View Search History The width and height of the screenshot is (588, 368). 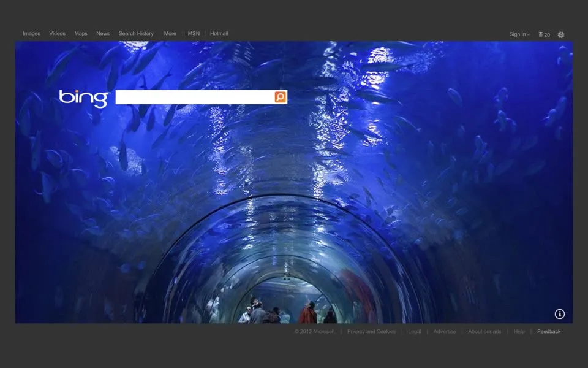click(x=136, y=33)
